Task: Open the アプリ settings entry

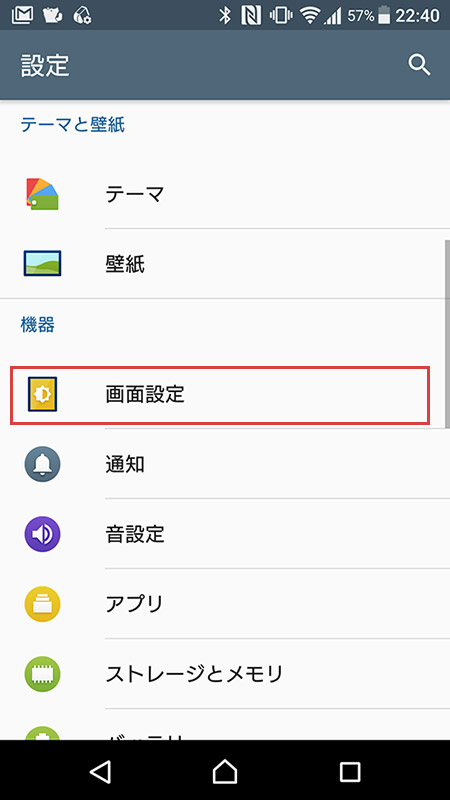Action: click(225, 604)
